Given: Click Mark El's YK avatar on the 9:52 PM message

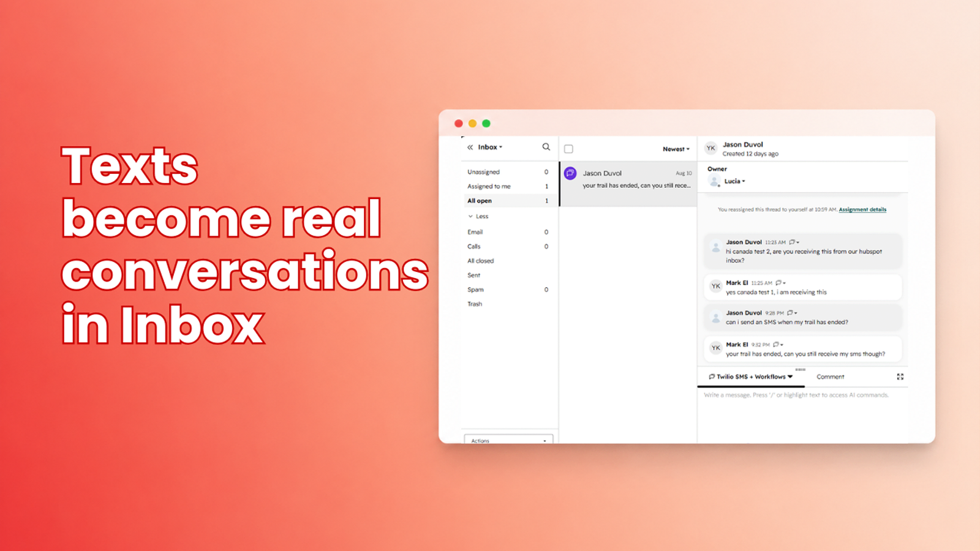Looking at the screenshot, I should click(715, 348).
